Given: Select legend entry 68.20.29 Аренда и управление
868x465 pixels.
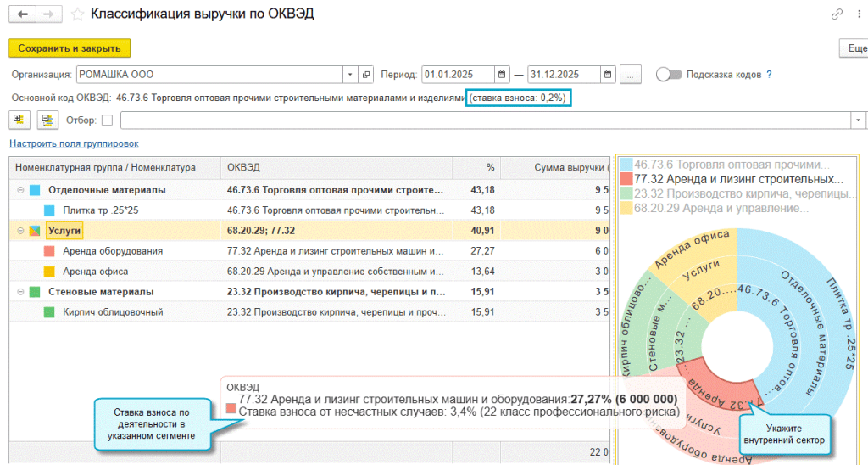Looking at the screenshot, I should 715,209.
